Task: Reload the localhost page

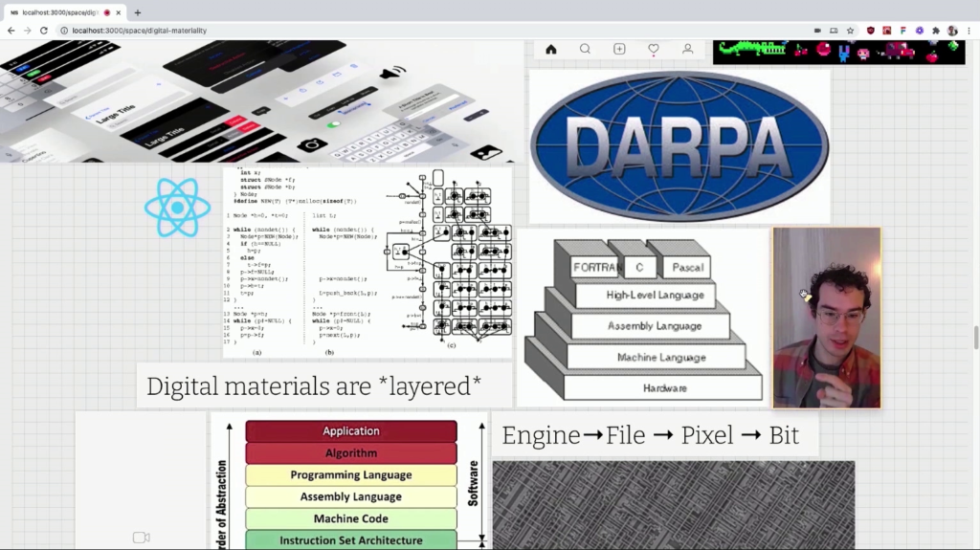Action: point(44,30)
